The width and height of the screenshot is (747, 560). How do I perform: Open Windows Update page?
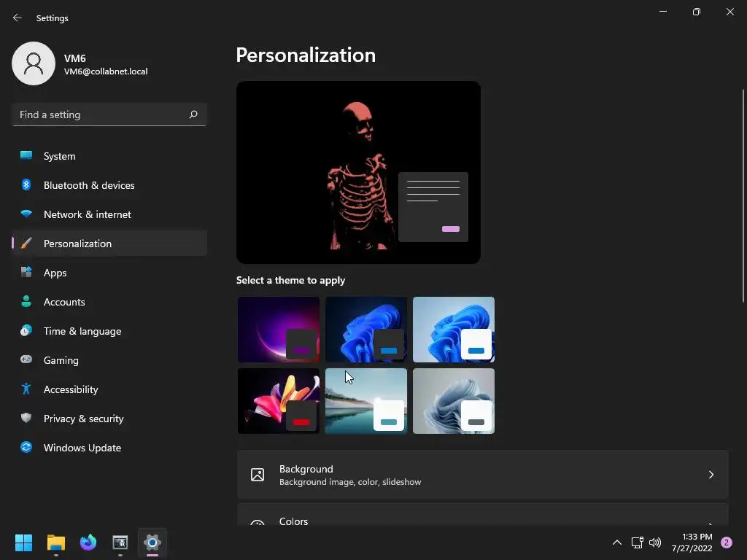click(109, 447)
